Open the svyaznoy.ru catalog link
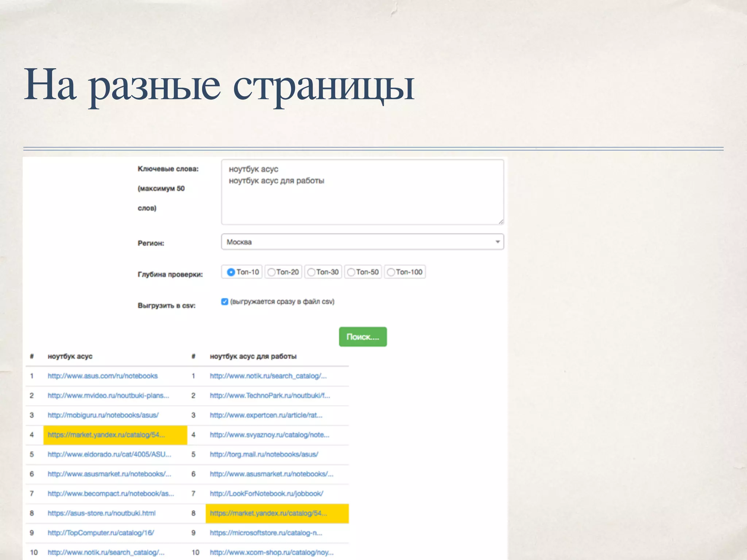 coord(270,435)
